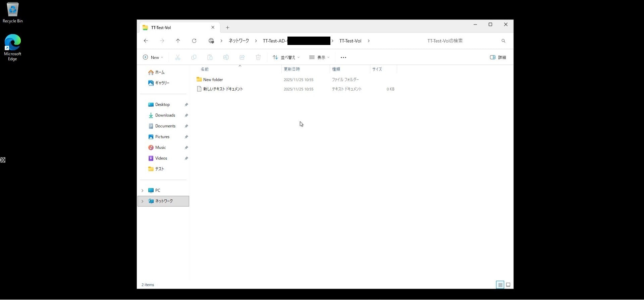This screenshot has width=644, height=300.
Task: Add a new tab with plus button
Action: click(x=227, y=28)
